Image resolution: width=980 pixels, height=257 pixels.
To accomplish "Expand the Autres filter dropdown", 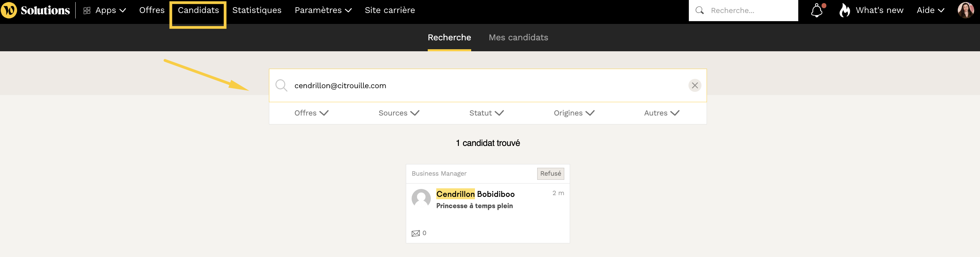I will click(x=661, y=113).
